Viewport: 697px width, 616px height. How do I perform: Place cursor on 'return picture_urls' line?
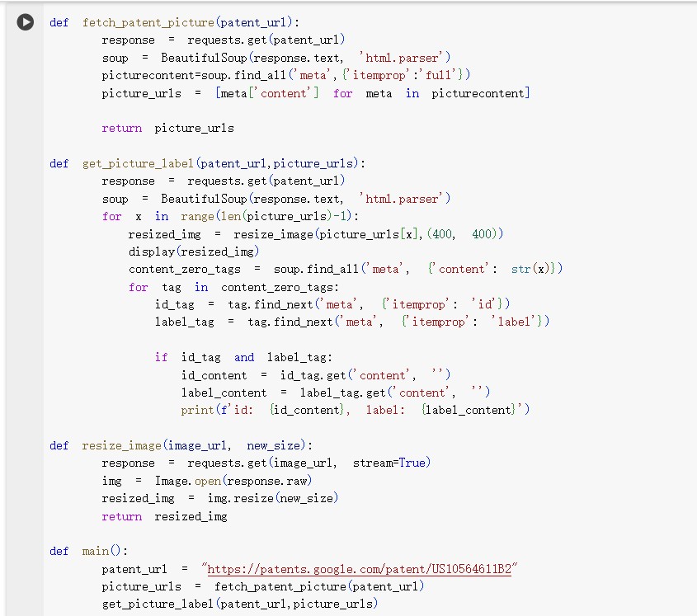[167, 128]
